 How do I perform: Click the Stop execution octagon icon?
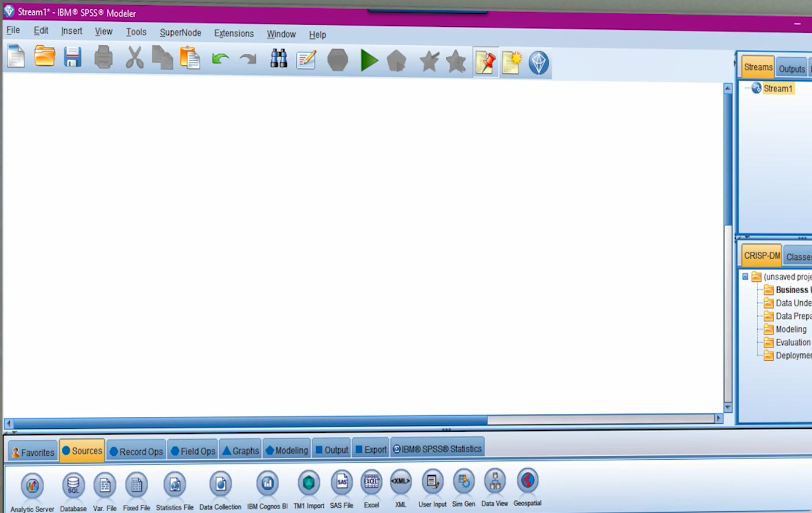pos(338,60)
